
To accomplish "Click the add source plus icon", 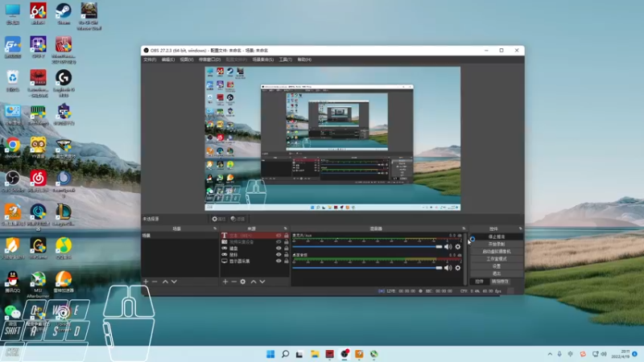I will [x=225, y=282].
